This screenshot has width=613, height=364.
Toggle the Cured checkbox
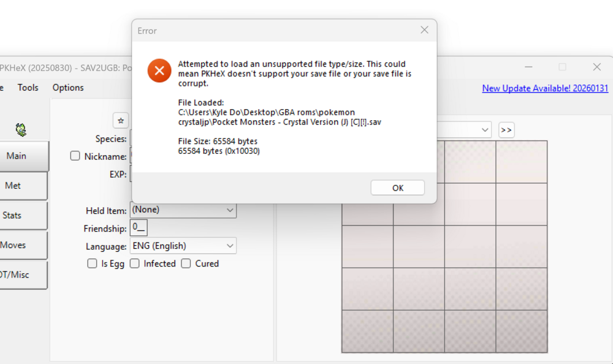pos(186,264)
